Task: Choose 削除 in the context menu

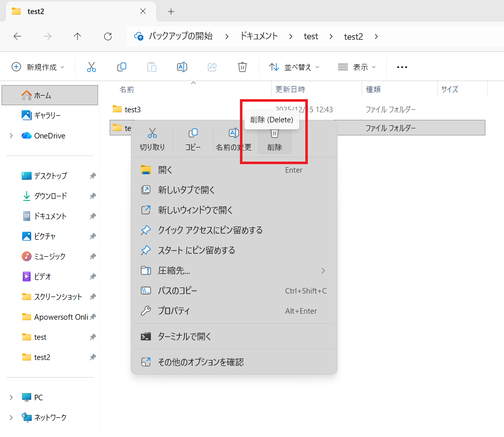Action: click(275, 139)
